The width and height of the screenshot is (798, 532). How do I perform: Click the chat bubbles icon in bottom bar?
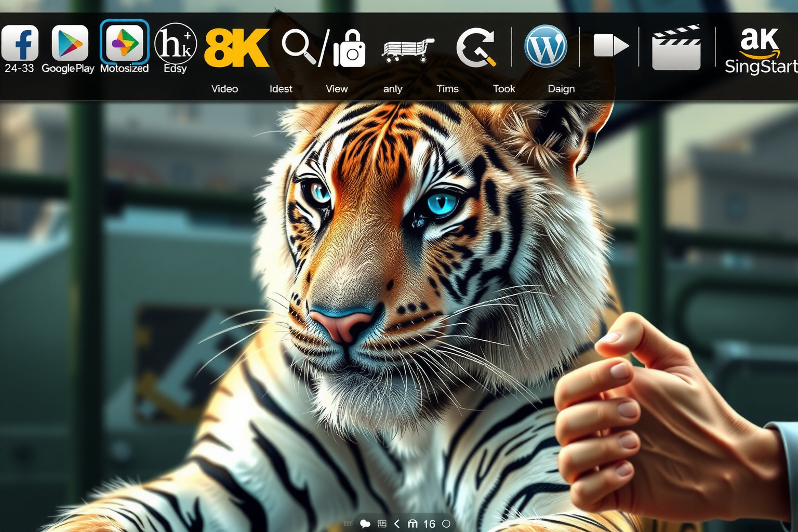pos(365,524)
